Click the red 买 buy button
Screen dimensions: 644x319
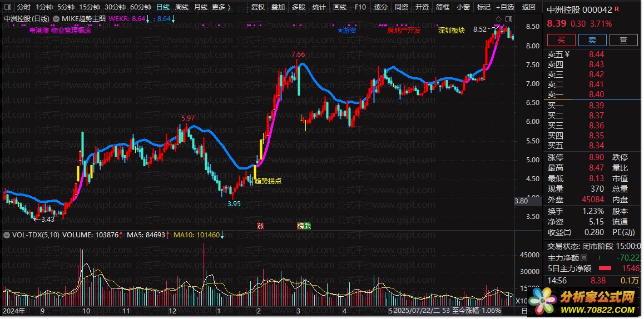click(x=561, y=40)
